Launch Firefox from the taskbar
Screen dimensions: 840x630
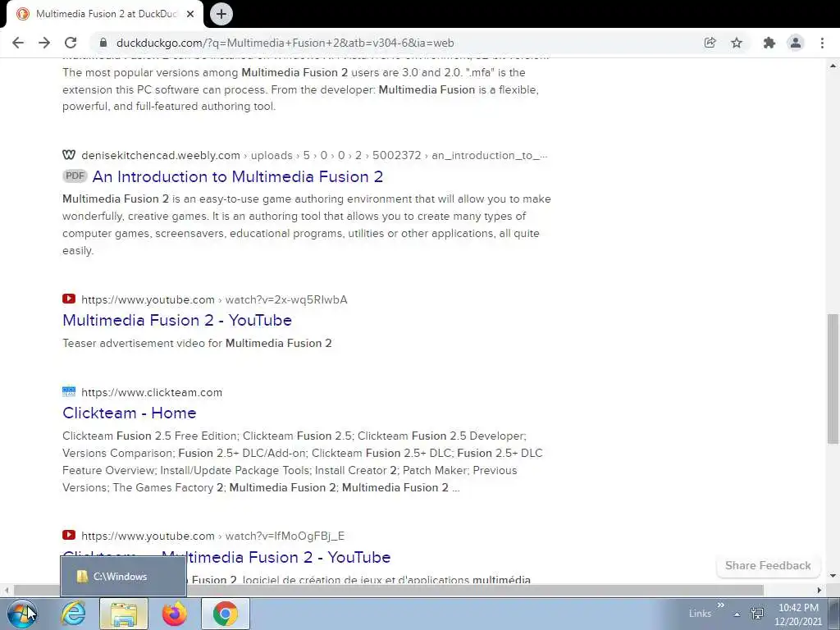pos(174,614)
